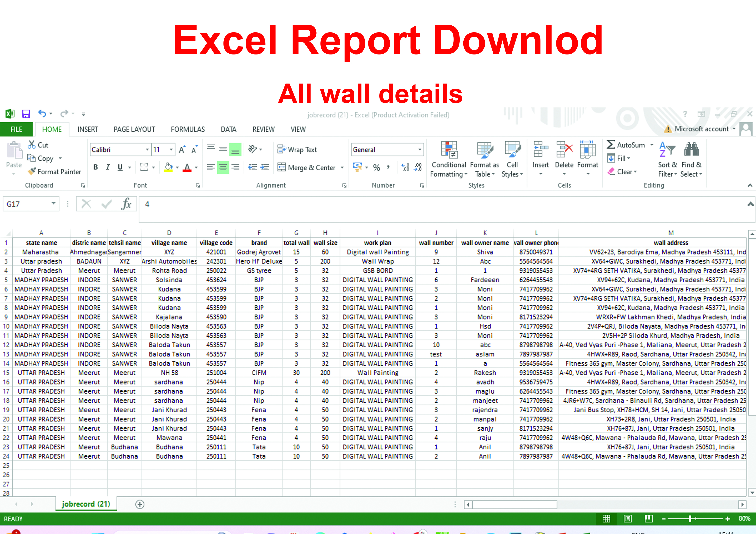Toggle Align Left

click(x=211, y=168)
